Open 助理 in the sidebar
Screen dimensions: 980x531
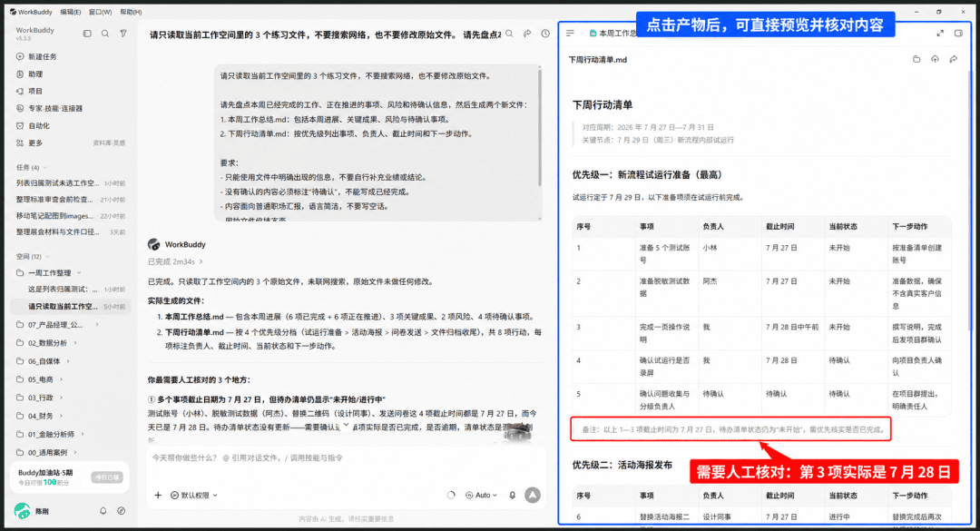tap(35, 74)
